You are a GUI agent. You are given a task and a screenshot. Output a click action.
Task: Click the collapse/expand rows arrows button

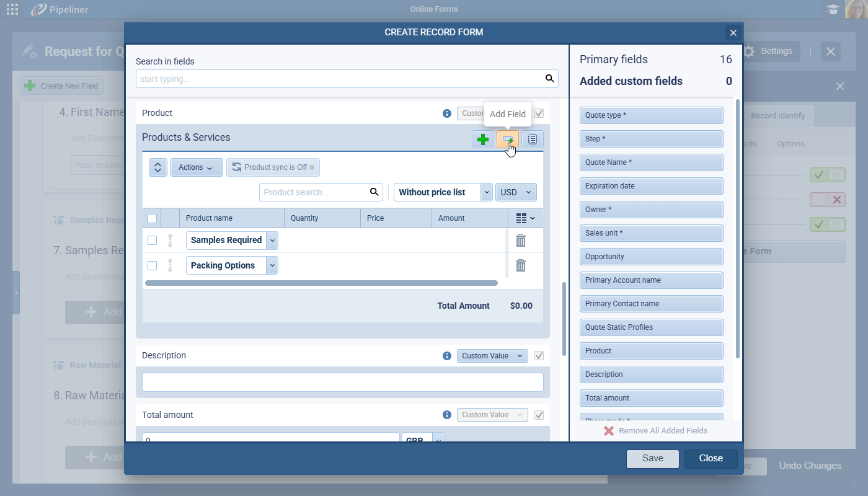157,167
